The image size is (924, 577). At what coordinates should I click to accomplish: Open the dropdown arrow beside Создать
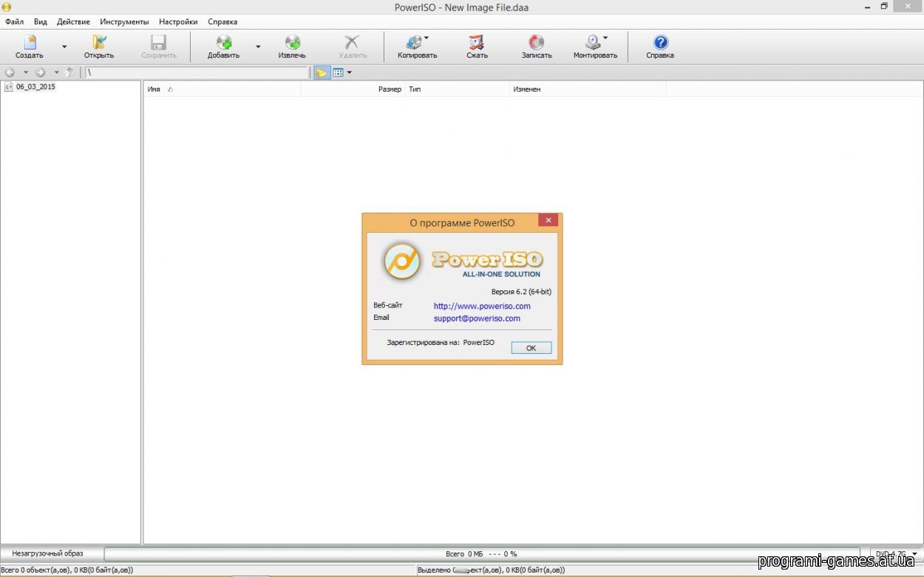64,47
